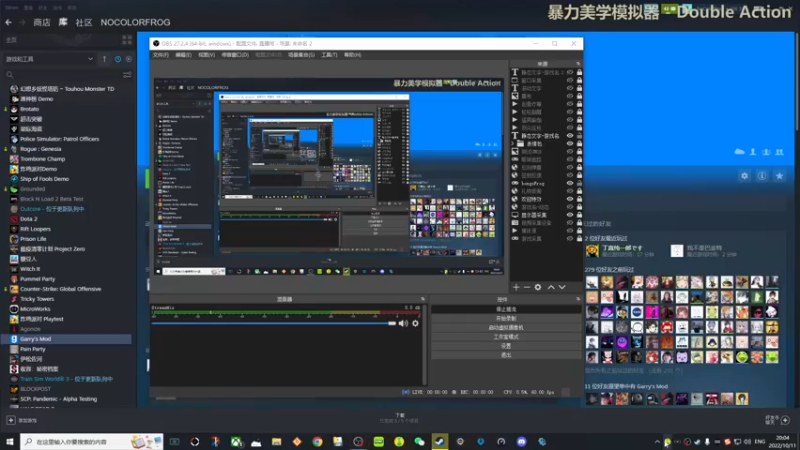Go to the 商店 tab in Steam

coord(42,22)
